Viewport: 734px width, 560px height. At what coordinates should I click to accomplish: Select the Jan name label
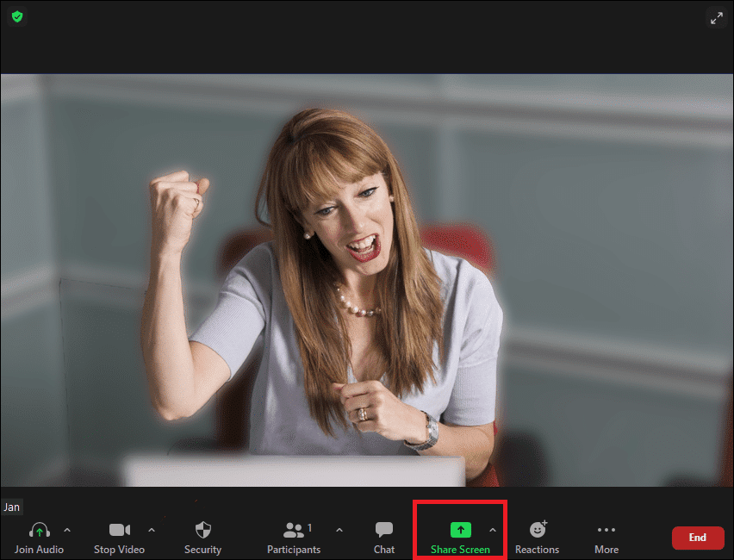12,507
